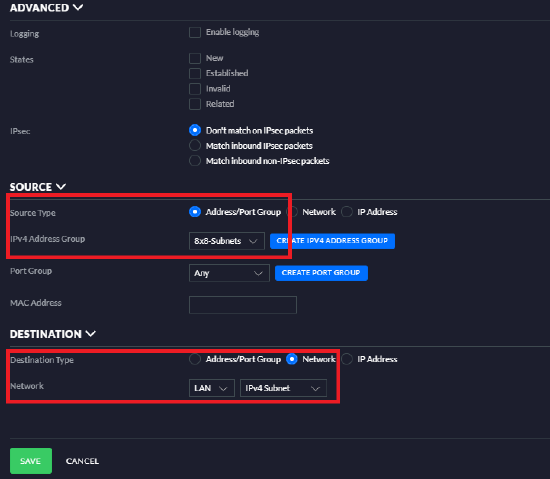Open the 8x8-Subnets address group dropdown
The width and height of the screenshot is (550, 479).
pyautogui.click(x=227, y=241)
